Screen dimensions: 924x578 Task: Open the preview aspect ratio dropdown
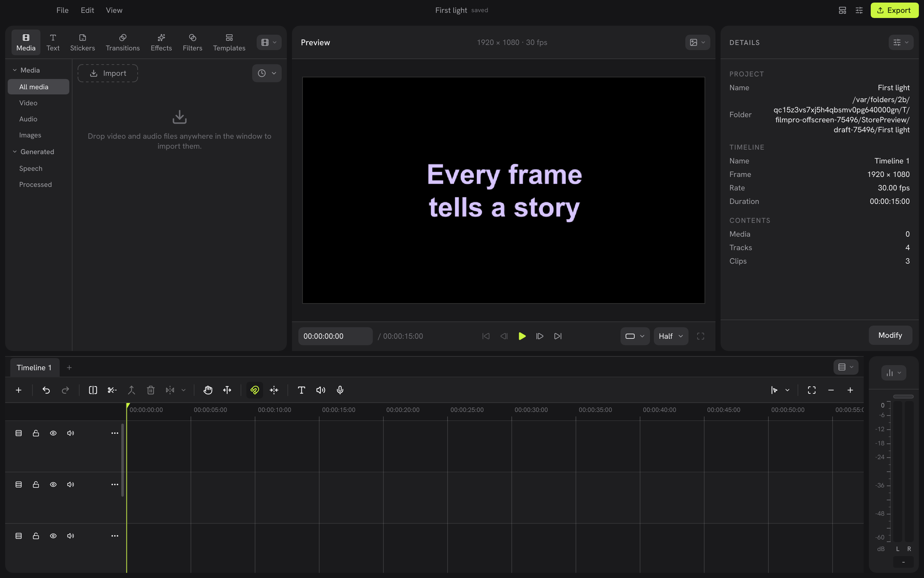pos(635,336)
